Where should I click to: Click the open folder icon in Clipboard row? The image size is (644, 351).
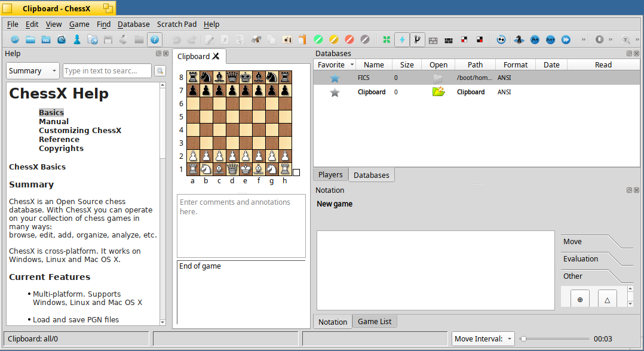438,91
